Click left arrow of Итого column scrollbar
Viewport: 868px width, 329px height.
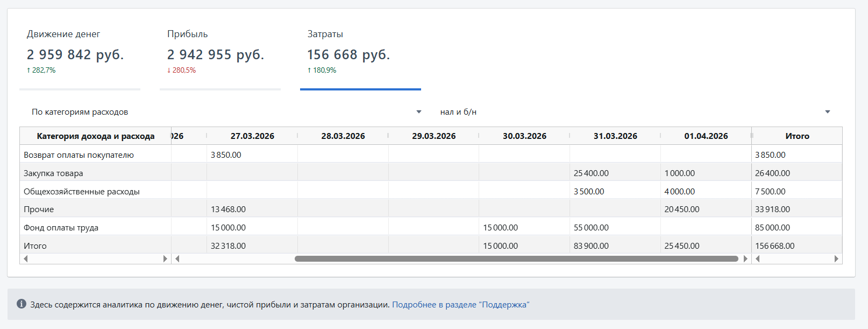pyautogui.click(x=758, y=259)
